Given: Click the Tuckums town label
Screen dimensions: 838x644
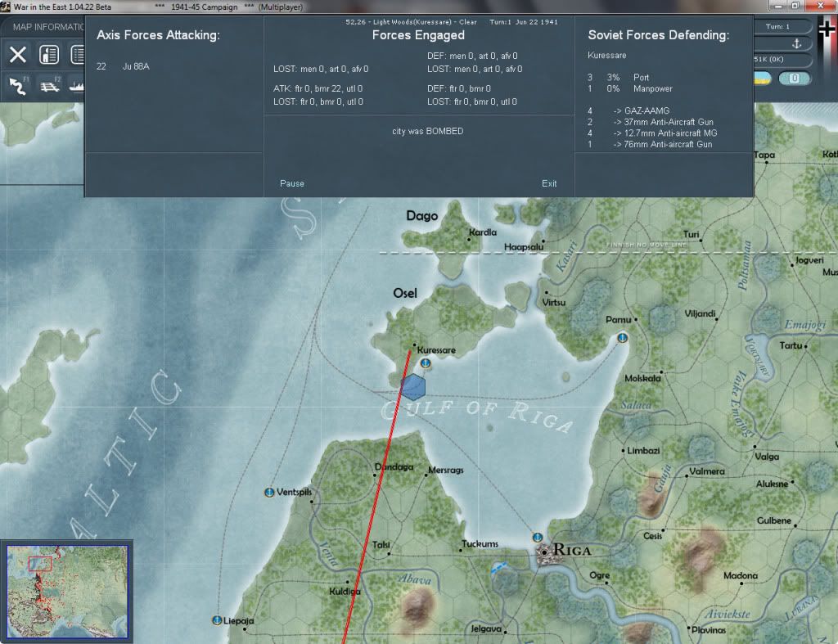Looking at the screenshot, I should pos(480,543).
